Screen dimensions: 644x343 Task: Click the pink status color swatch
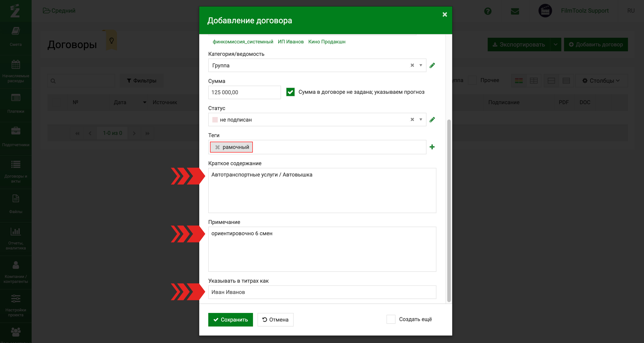tap(215, 120)
